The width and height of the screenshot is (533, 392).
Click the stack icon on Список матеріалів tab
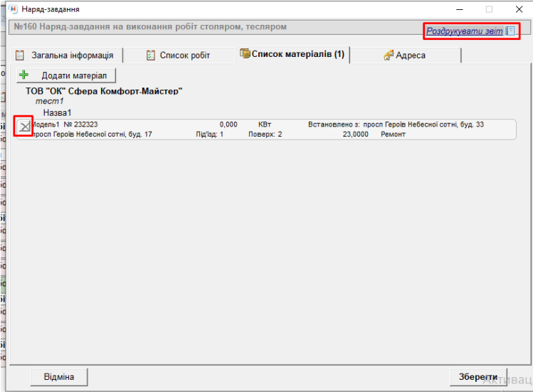pos(245,54)
